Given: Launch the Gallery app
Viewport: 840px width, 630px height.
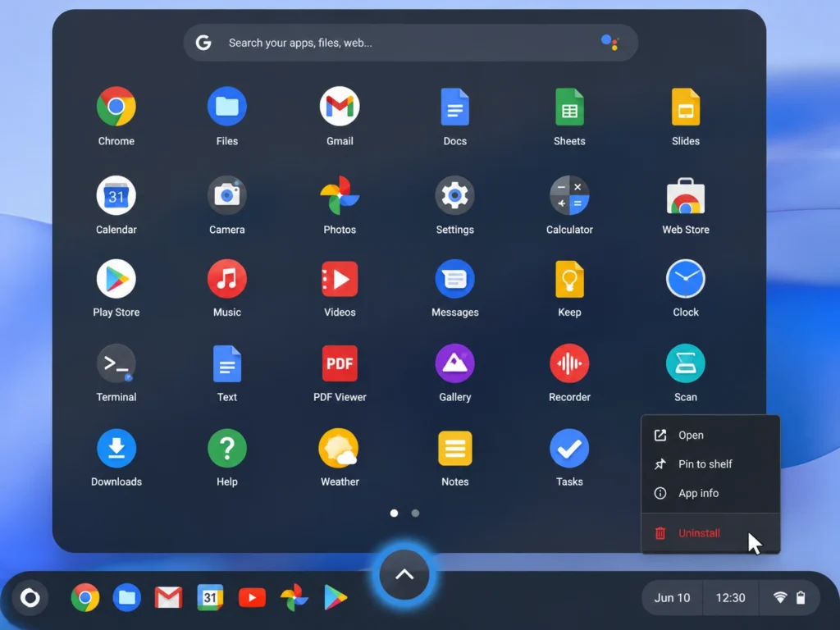Looking at the screenshot, I should (454, 363).
